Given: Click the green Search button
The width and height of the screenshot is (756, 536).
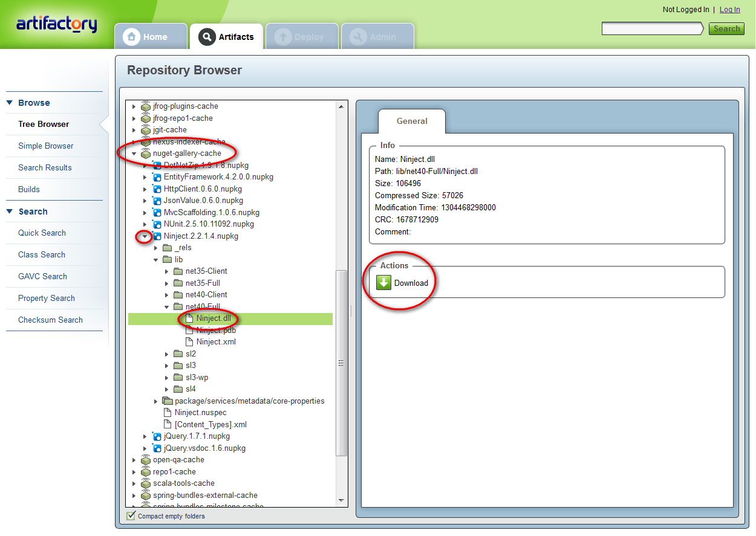Looking at the screenshot, I should coord(726,28).
